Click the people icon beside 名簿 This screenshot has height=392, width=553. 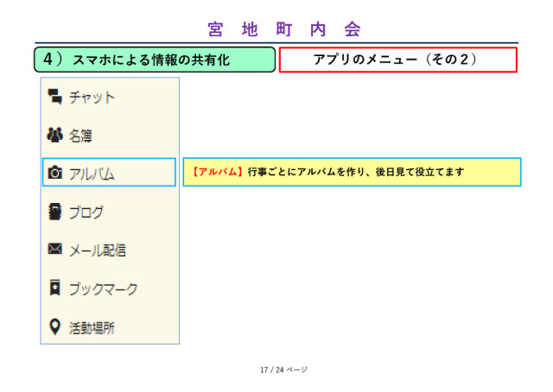tap(55, 135)
